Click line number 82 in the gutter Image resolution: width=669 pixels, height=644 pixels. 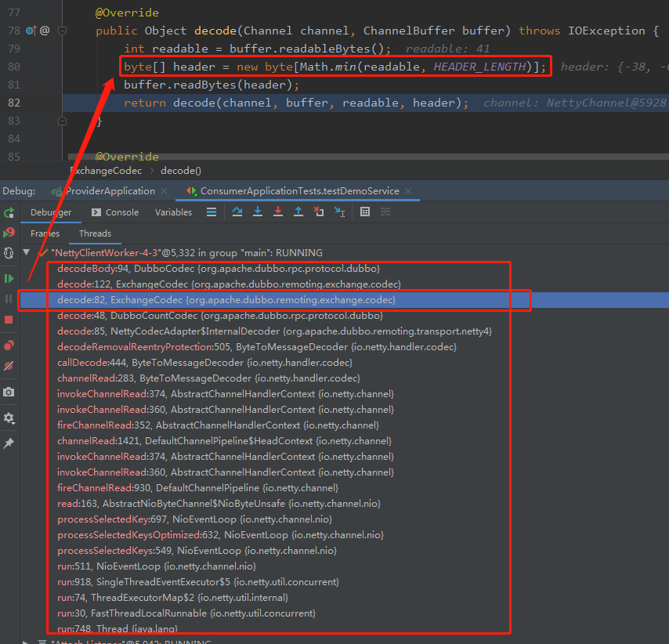pos(14,103)
